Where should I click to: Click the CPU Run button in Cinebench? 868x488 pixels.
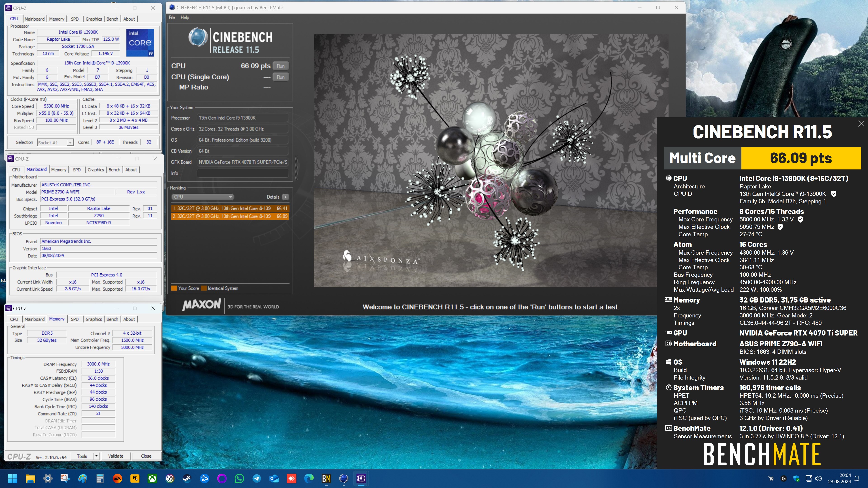tap(280, 66)
